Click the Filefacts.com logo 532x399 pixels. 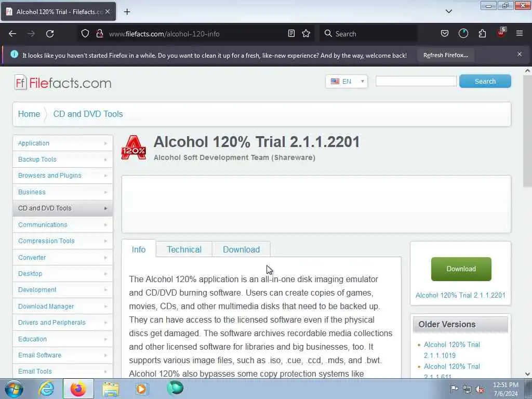coord(63,83)
